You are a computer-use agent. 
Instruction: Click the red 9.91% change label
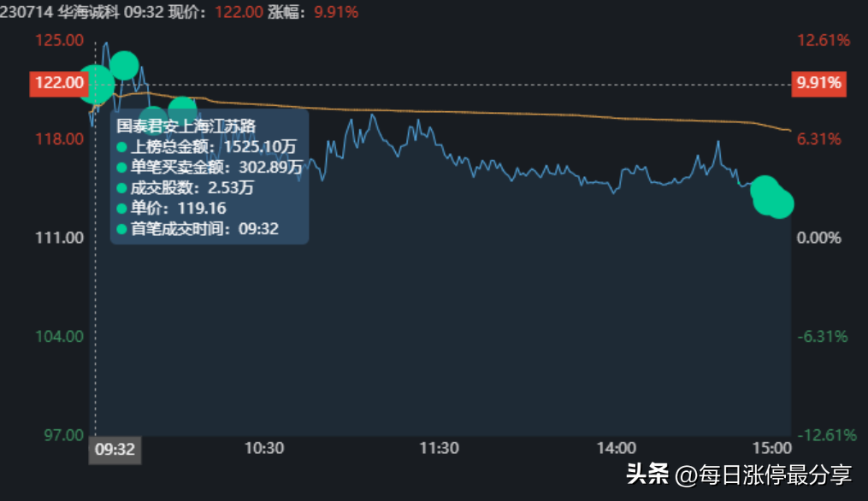818,84
